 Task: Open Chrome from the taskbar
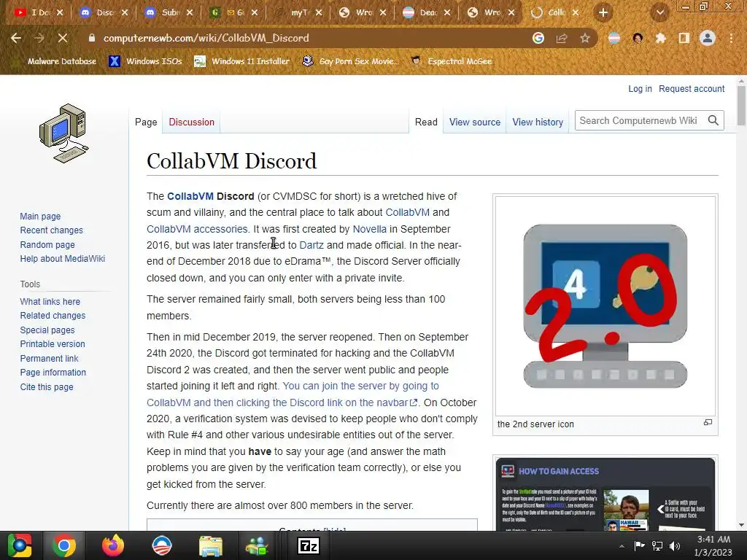[64, 545]
